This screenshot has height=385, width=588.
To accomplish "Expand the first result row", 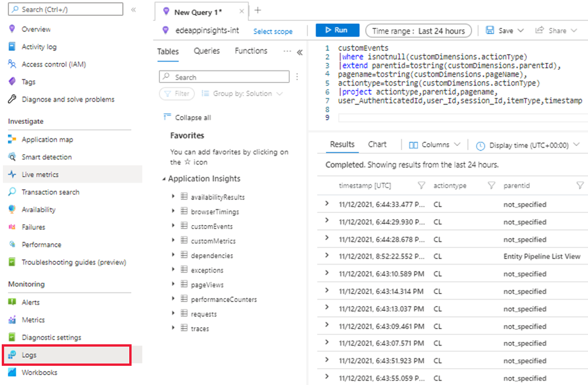I will click(327, 204).
